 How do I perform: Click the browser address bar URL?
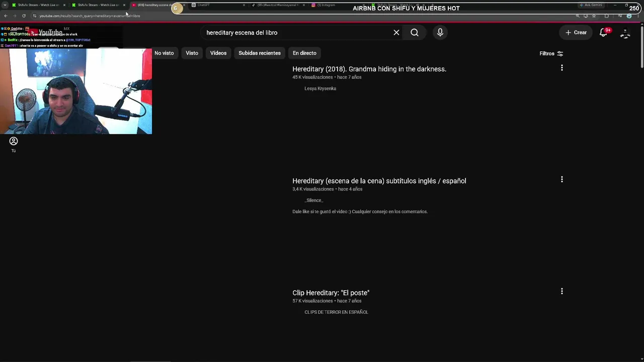(x=90, y=16)
